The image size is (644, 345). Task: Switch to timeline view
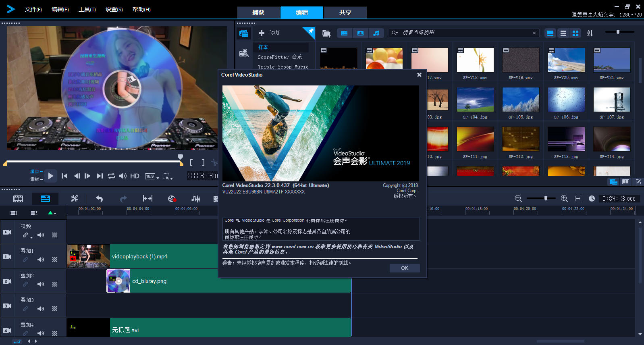click(46, 199)
